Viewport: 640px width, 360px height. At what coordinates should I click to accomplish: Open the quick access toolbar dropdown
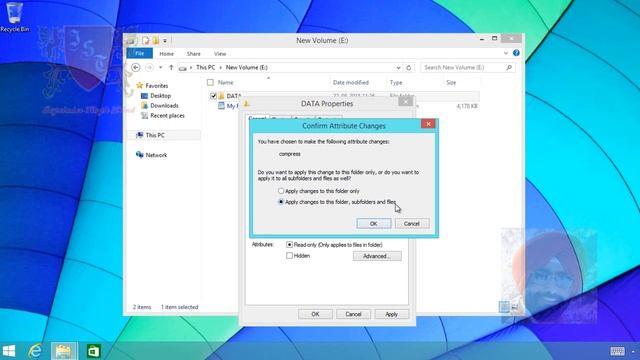(x=165, y=41)
